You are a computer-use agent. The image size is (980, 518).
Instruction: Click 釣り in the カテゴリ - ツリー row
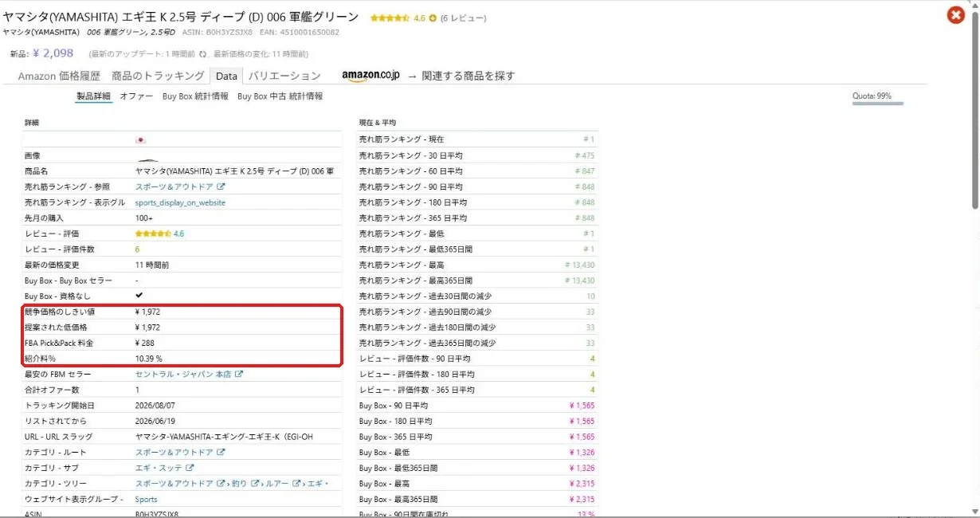click(x=241, y=483)
